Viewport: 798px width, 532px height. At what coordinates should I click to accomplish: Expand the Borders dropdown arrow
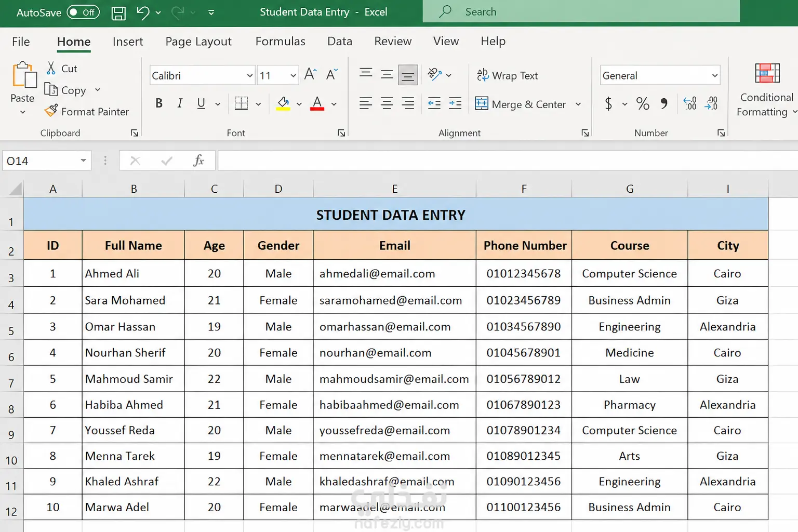pyautogui.click(x=258, y=104)
